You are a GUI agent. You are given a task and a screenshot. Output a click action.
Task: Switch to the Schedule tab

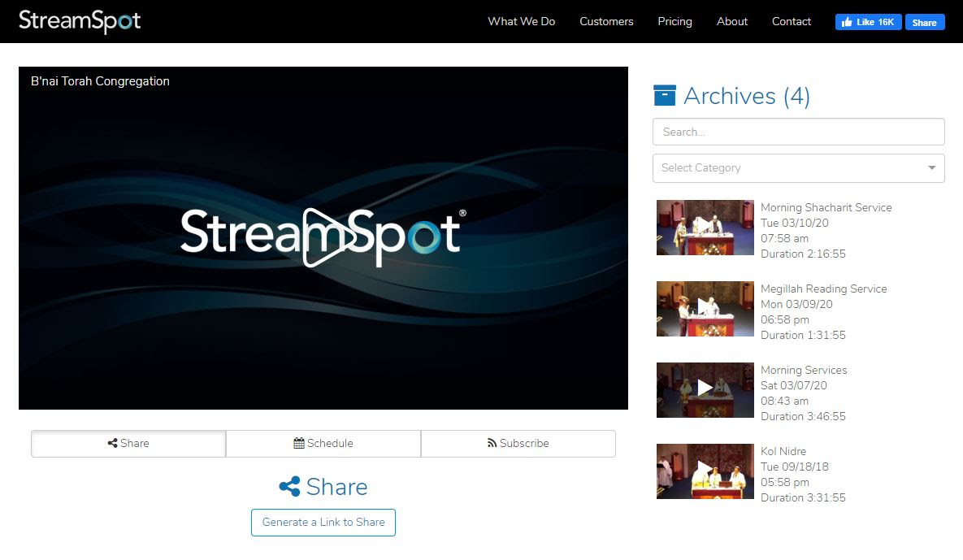[323, 443]
